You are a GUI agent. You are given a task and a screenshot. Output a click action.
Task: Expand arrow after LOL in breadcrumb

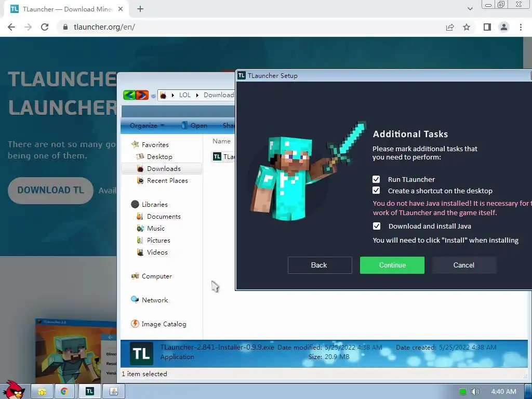pos(197,95)
